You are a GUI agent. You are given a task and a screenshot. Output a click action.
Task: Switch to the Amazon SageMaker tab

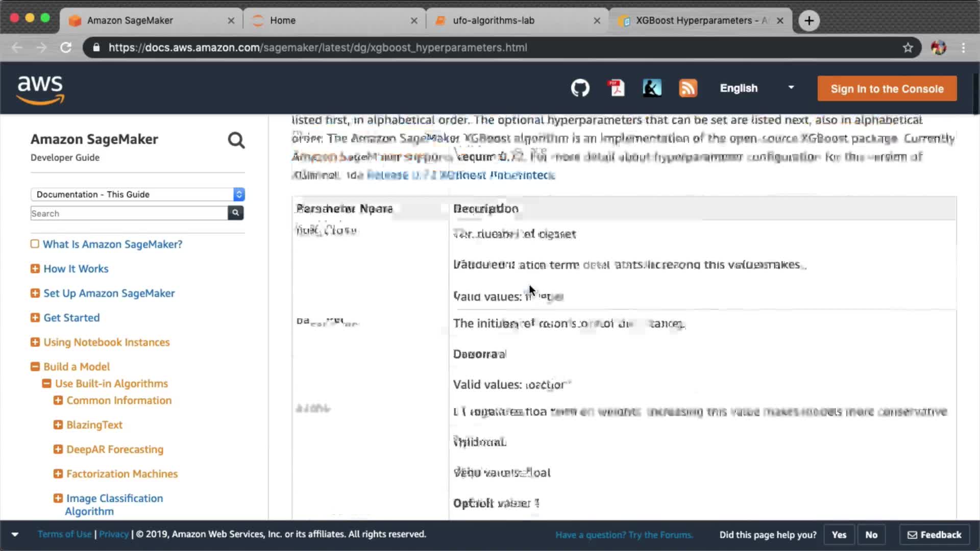(x=130, y=20)
